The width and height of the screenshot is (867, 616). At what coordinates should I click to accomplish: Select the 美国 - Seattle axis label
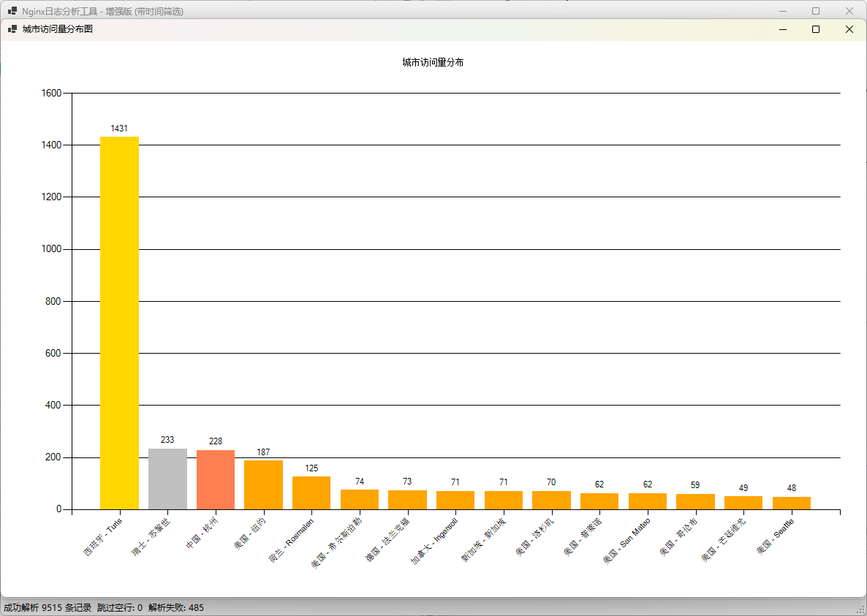tap(775, 537)
